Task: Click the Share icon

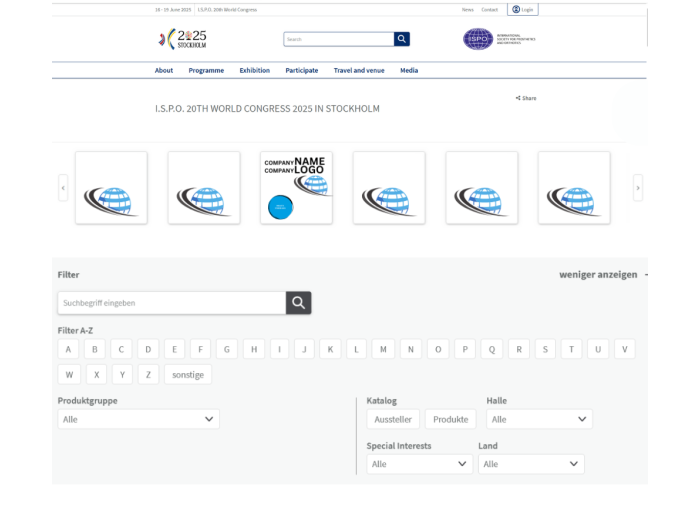Action: pyautogui.click(x=517, y=98)
